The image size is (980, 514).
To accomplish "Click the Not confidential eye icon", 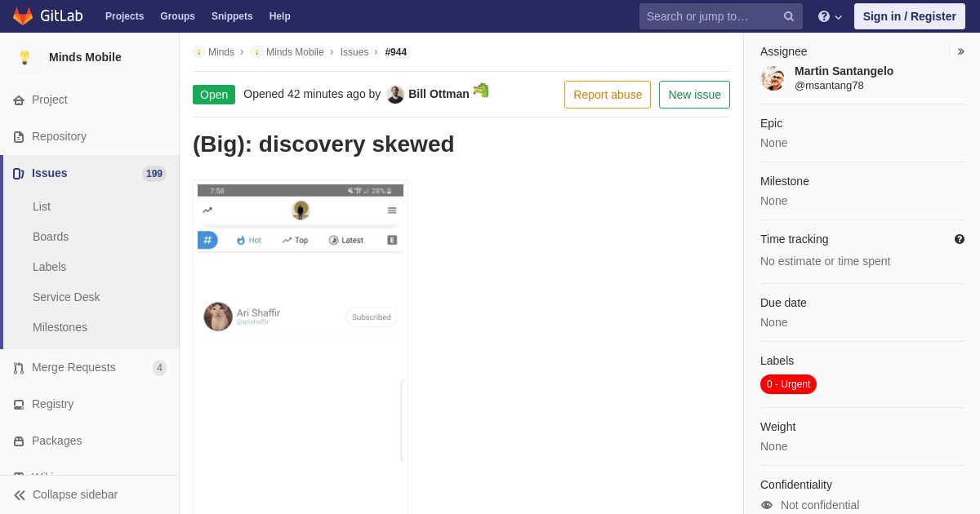I will 767,505.
